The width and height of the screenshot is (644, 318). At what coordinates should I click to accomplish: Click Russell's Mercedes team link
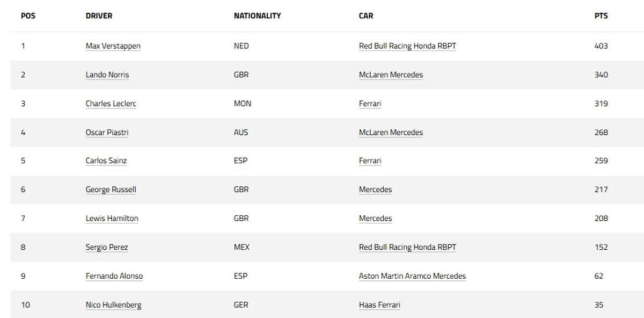pyautogui.click(x=375, y=190)
